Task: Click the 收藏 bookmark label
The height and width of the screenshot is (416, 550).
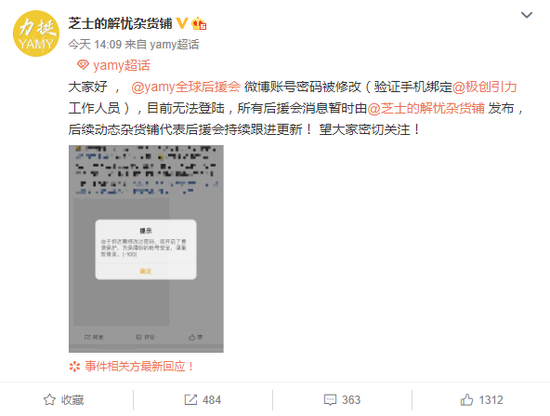Action: coord(72,400)
